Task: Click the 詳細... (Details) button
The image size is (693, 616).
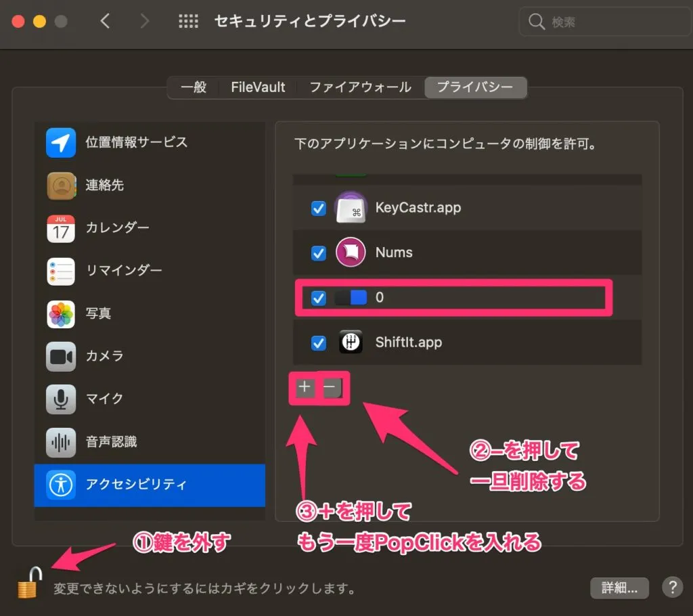Action: tap(619, 588)
